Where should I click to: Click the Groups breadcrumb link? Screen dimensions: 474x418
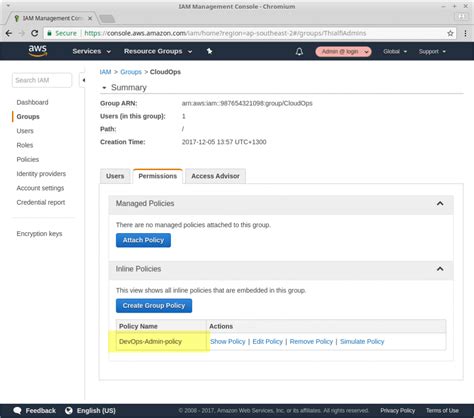[x=131, y=72]
